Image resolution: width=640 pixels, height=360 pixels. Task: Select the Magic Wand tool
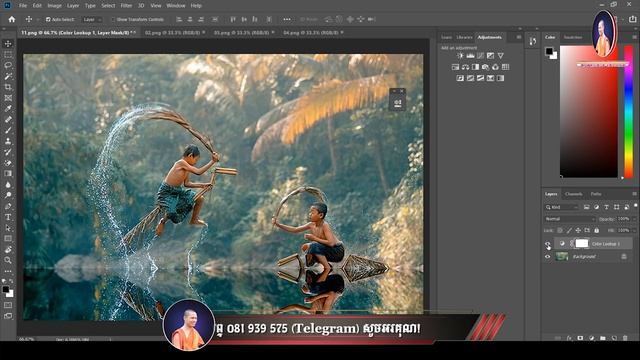(8, 76)
